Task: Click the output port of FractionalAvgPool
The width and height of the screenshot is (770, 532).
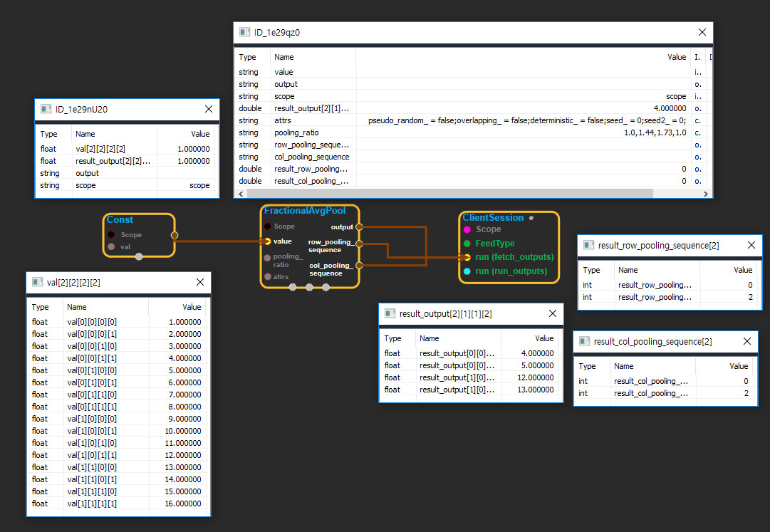Action: tap(359, 227)
